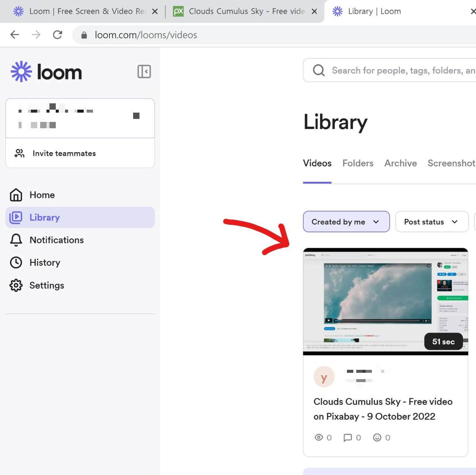Click the search magnifier icon
This screenshot has width=476, height=475.
click(x=319, y=70)
